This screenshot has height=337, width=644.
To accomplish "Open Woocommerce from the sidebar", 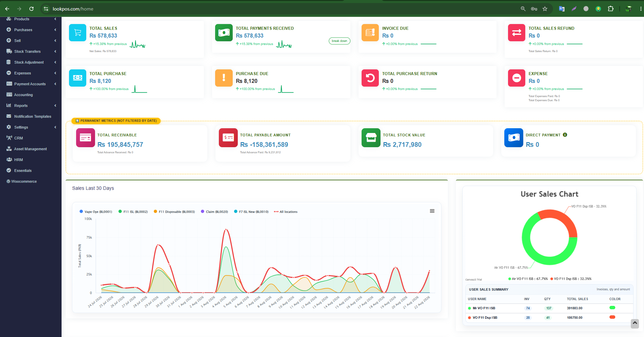I will tap(31, 181).
